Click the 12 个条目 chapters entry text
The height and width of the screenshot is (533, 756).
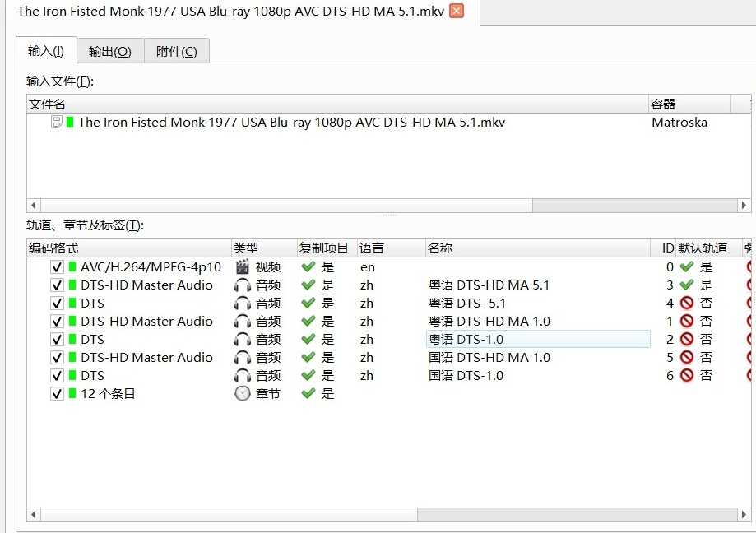click(108, 394)
